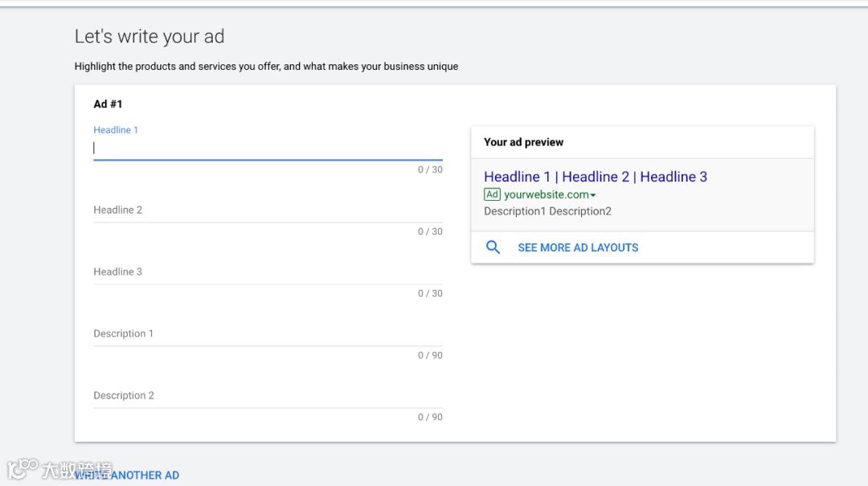Click the blue preview headline link

tap(596, 177)
